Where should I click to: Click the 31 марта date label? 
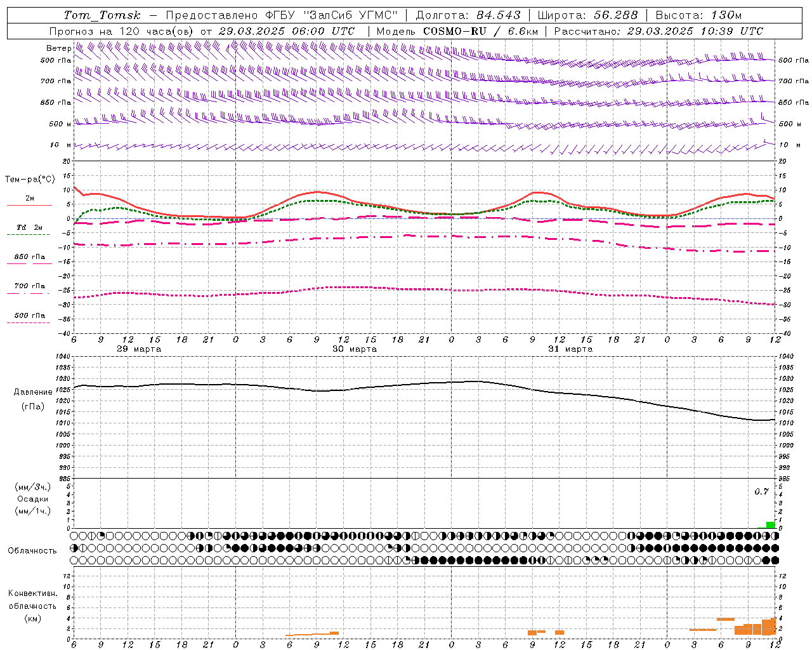(x=570, y=349)
